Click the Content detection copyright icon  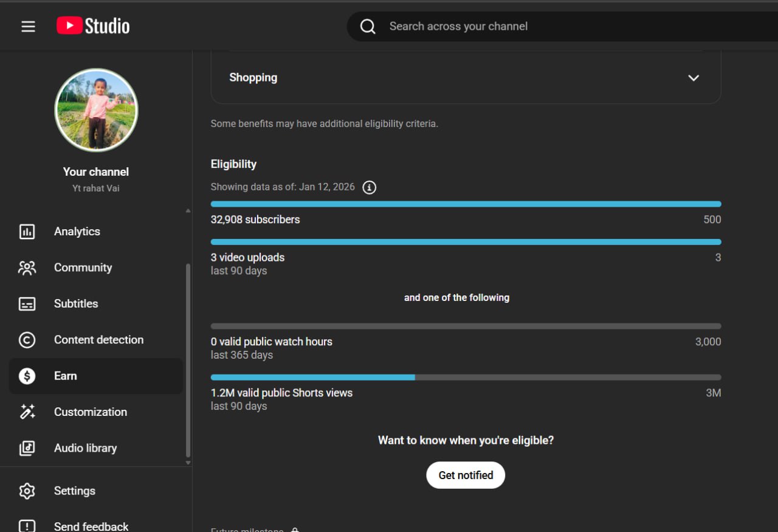[27, 340]
